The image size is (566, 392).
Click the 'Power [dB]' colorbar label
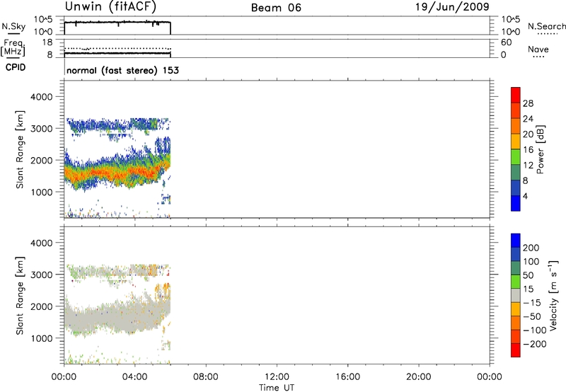pos(540,149)
